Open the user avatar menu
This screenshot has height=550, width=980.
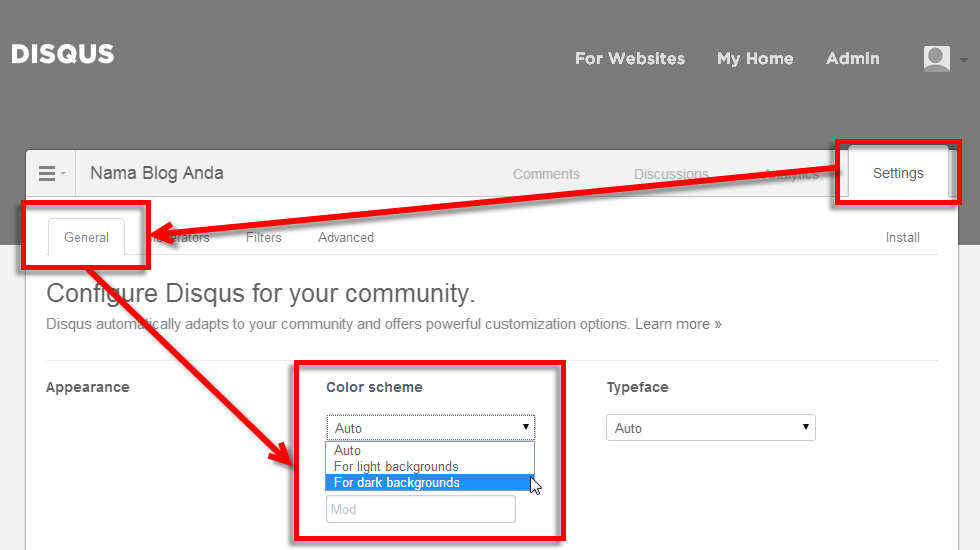[936, 59]
